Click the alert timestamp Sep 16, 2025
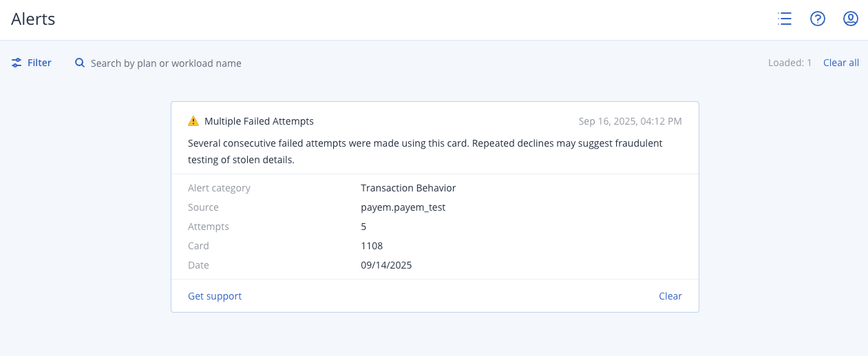 (x=630, y=121)
